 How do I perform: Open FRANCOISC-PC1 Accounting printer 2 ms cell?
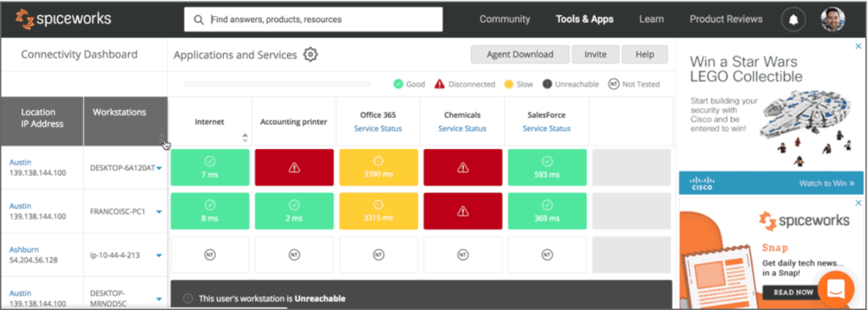[294, 211]
